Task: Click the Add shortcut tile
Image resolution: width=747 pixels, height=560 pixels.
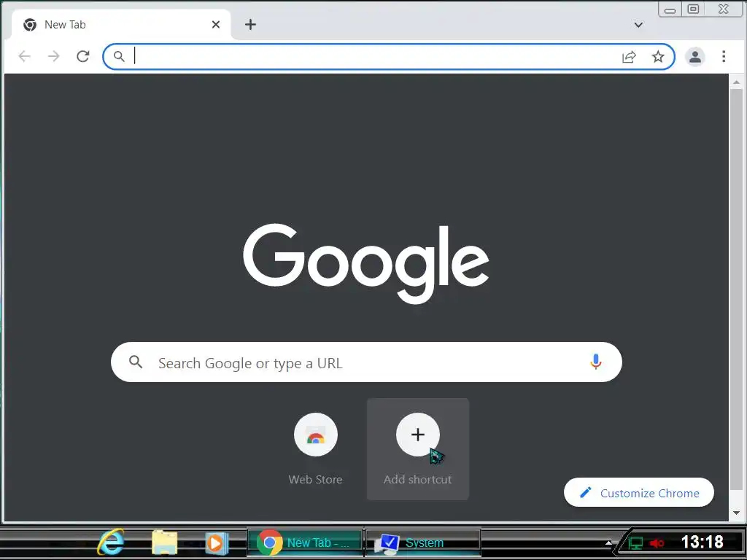Action: [418, 449]
